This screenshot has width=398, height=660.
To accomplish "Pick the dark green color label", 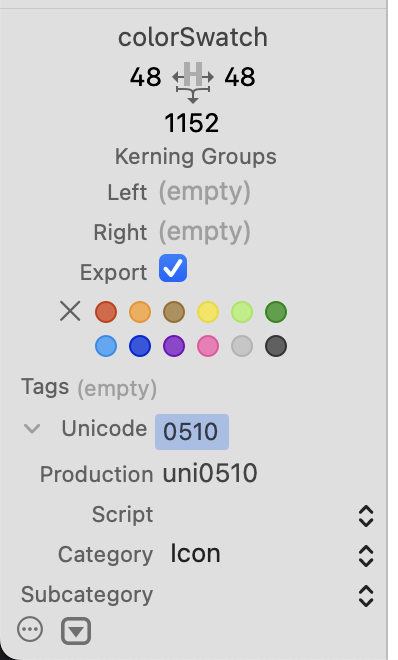I will pyautogui.click(x=276, y=312).
